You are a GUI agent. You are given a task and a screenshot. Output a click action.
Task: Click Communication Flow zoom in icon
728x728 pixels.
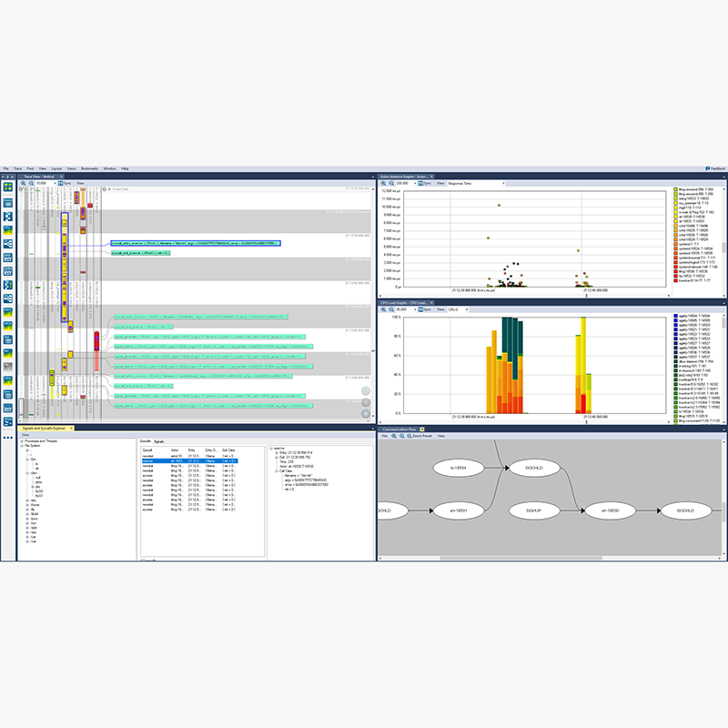[394, 436]
